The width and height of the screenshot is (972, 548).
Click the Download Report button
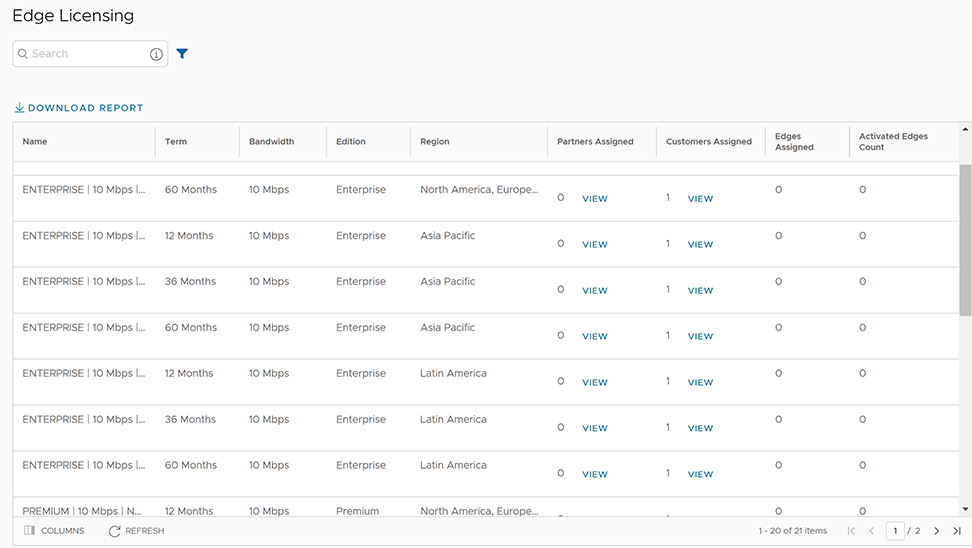click(79, 108)
